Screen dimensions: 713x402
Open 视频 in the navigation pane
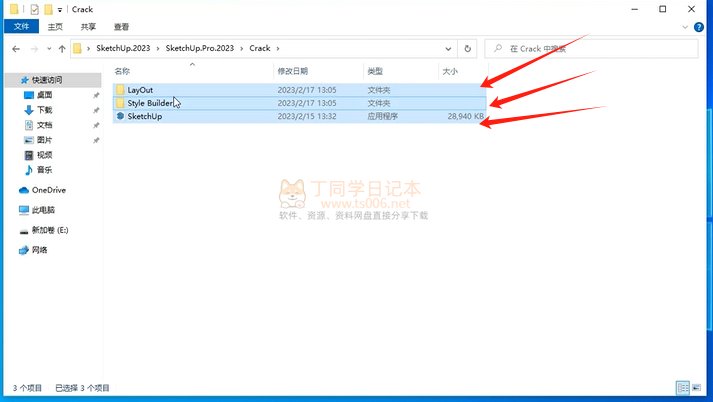45,155
